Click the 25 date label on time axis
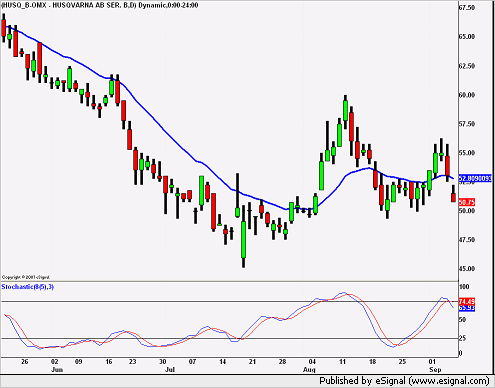Screen dimensions: 495x388 coord(402,362)
